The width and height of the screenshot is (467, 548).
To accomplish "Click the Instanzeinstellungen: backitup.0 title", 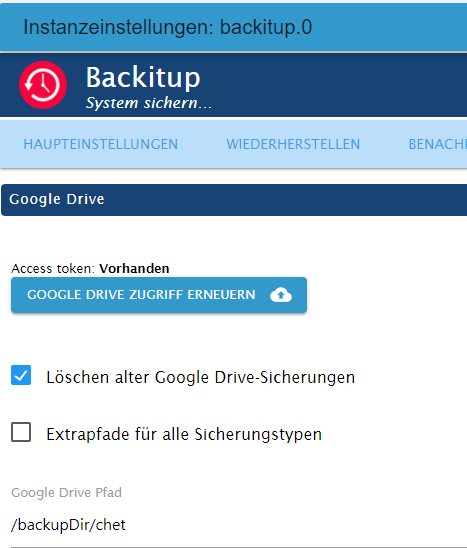I will coord(168,27).
